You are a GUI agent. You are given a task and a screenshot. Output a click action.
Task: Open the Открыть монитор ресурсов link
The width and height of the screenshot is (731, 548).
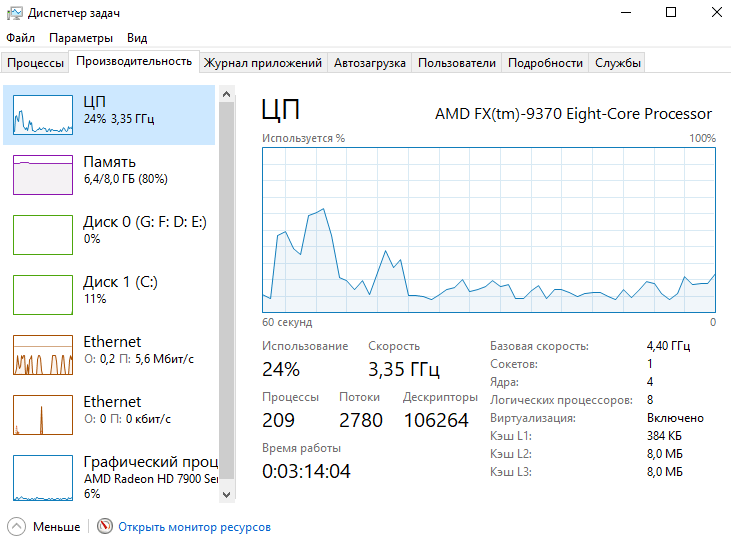click(194, 527)
